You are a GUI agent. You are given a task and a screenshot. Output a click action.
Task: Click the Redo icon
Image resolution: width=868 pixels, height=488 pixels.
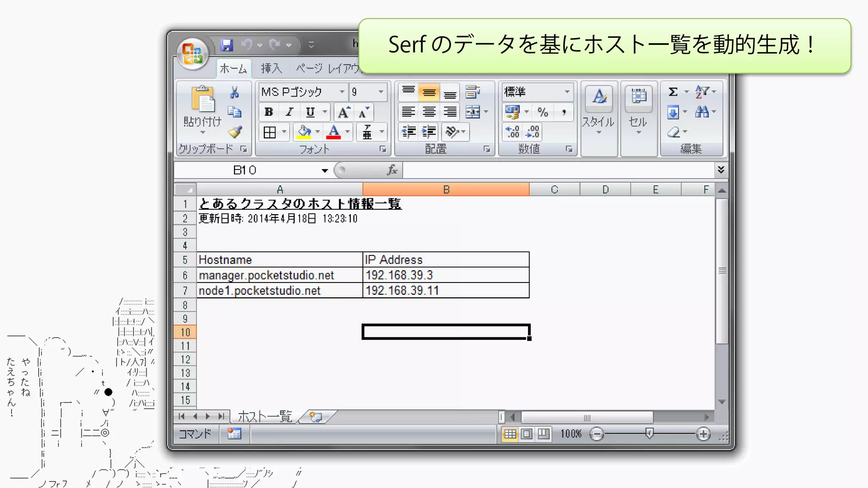(275, 44)
